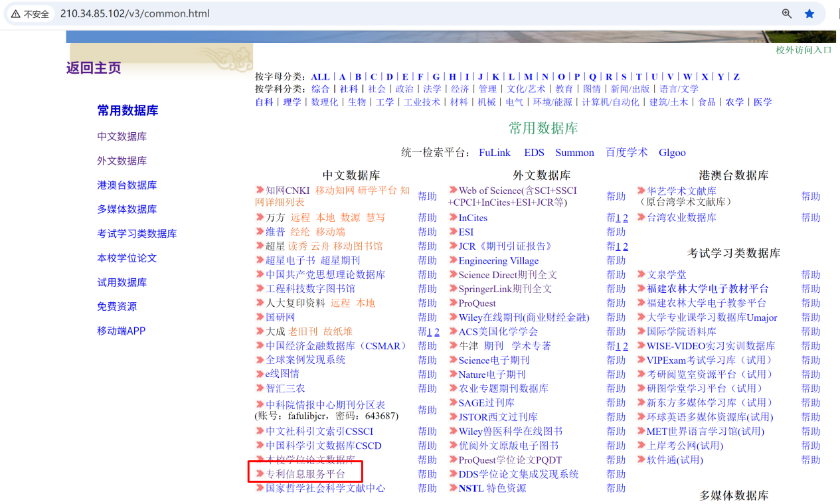The height and width of the screenshot is (504, 840).
Task: Filter by letter W
Action: [x=688, y=76]
